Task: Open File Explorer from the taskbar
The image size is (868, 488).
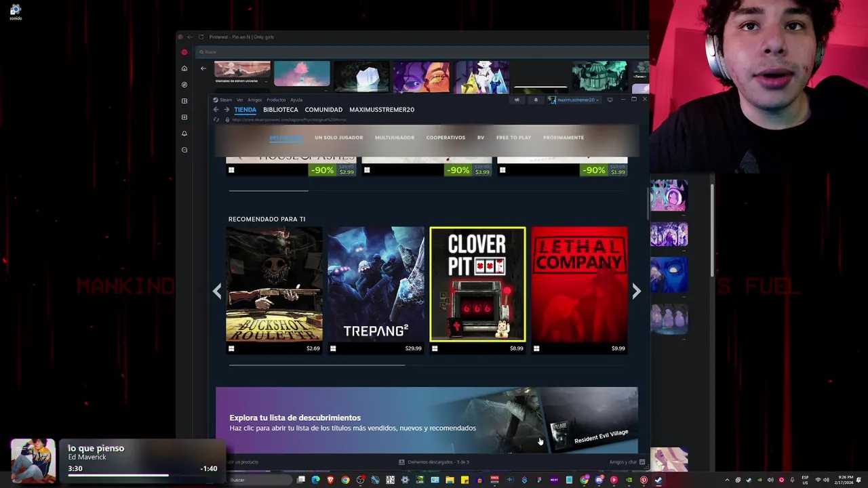Action: point(450,480)
